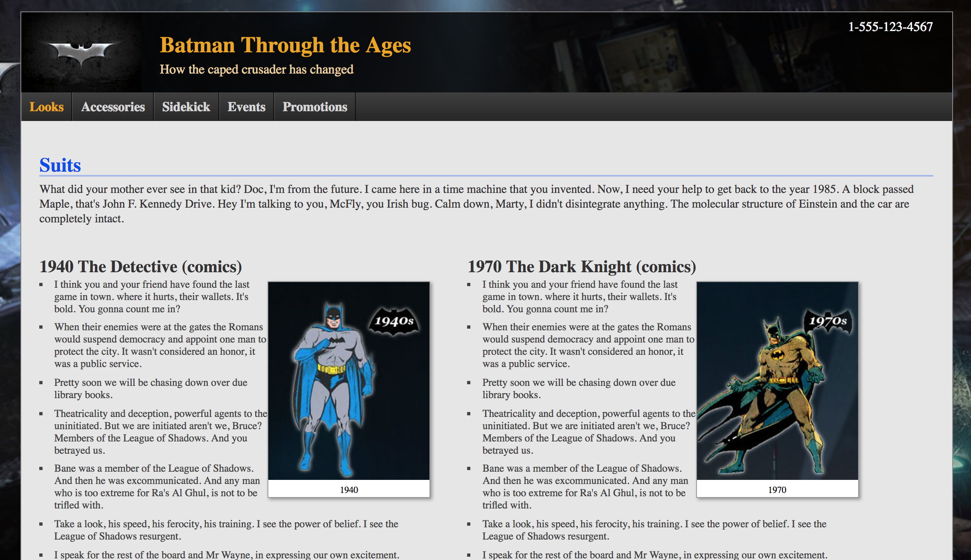Click 'I think you and your friend' in 1940 list
This screenshot has height=560, width=971.
coord(152,297)
